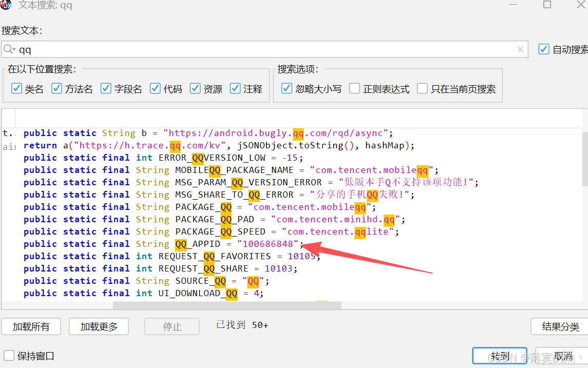Clear the search text with X icon
This screenshot has height=368, width=588.
click(x=520, y=49)
